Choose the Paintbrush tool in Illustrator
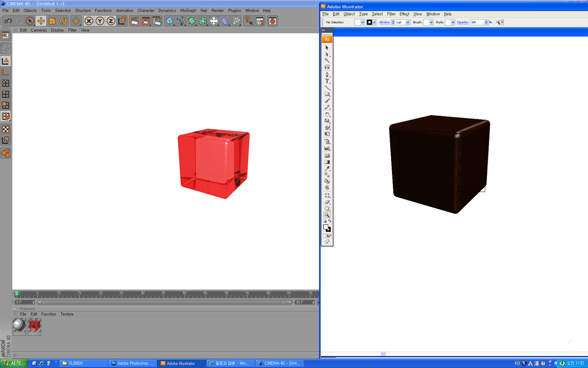This screenshot has height=368, width=588. click(327, 101)
